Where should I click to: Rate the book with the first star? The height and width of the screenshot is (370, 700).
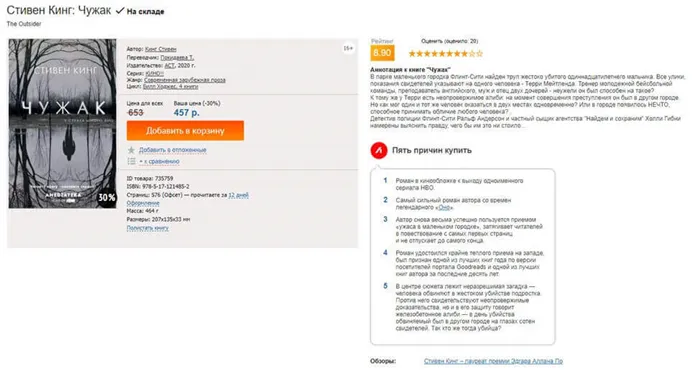tap(412, 54)
